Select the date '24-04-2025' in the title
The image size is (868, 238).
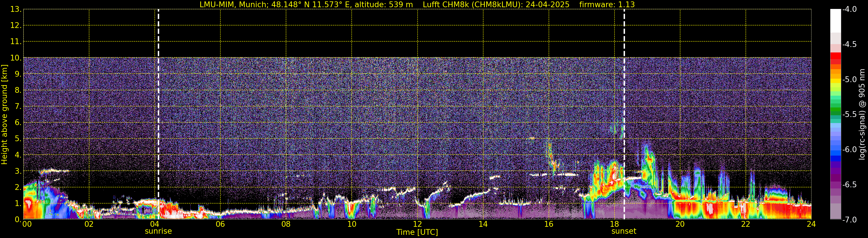point(548,5)
